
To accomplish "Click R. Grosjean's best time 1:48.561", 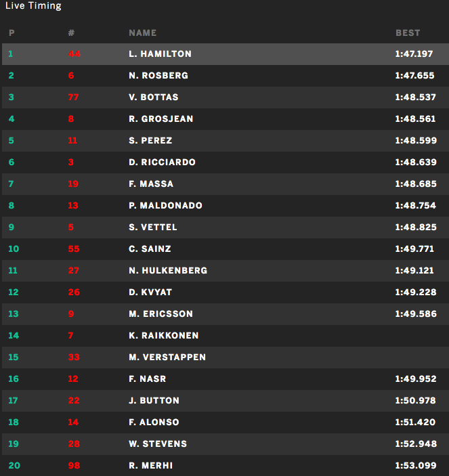I will [415, 119].
